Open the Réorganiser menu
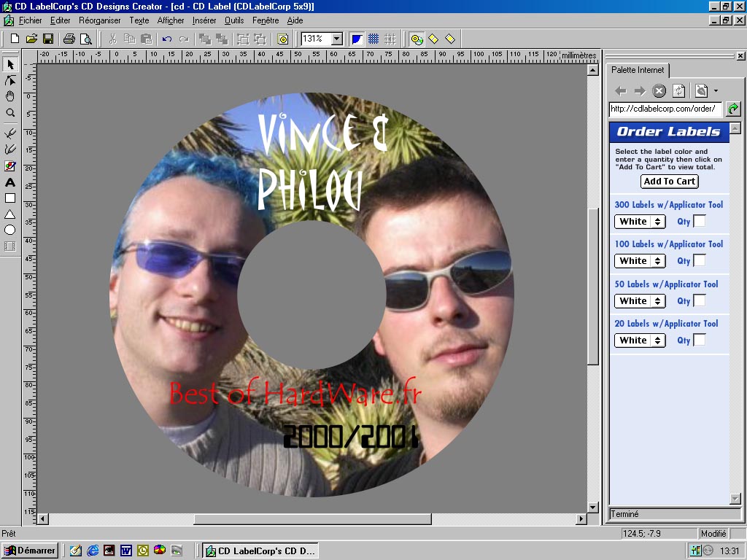 point(100,20)
